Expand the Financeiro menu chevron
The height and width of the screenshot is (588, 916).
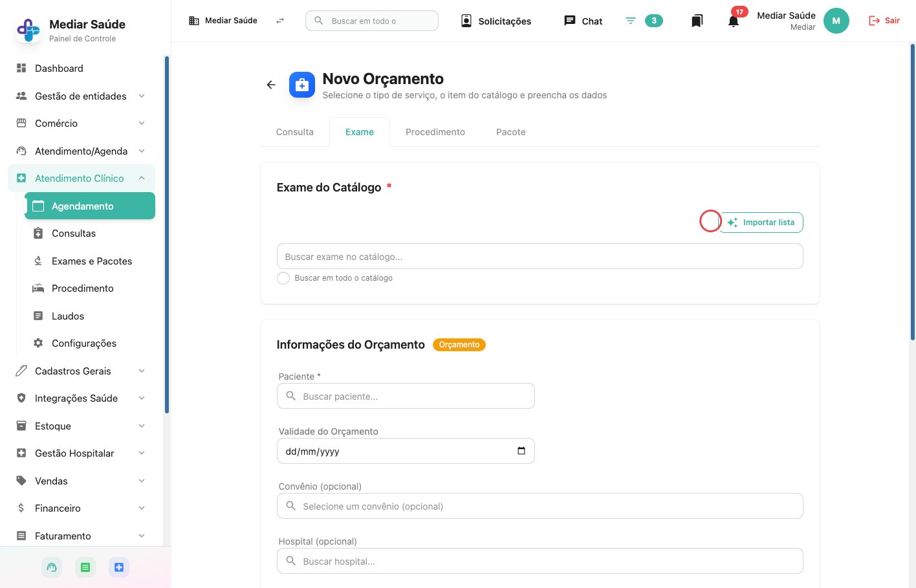tap(142, 508)
